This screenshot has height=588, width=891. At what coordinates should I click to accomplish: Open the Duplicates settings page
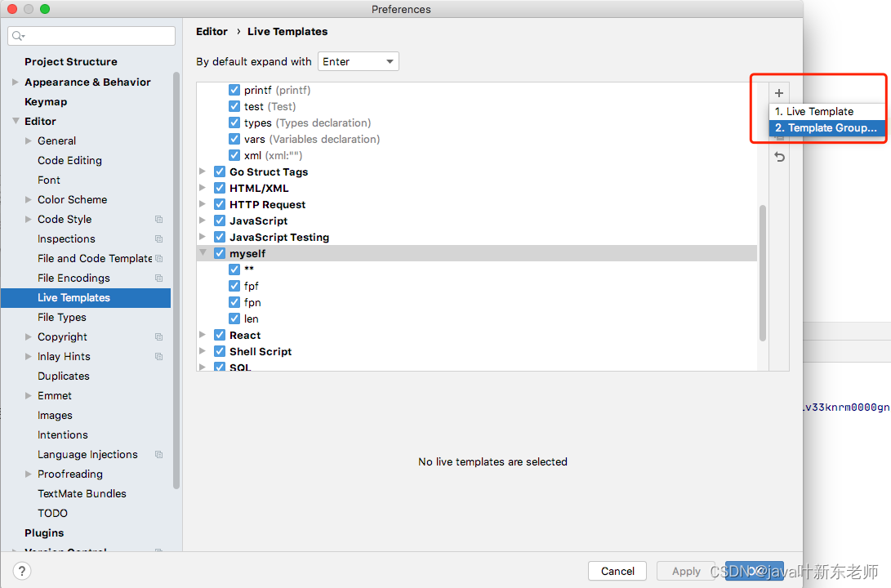64,376
